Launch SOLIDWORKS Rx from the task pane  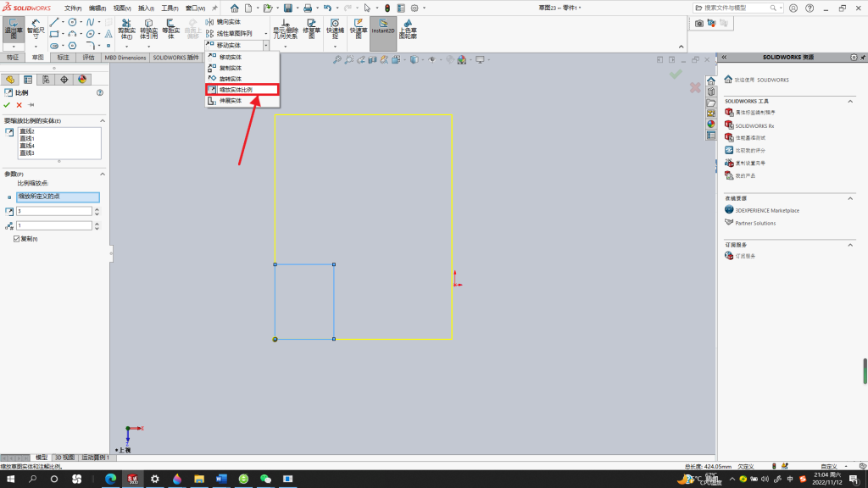[754, 126]
